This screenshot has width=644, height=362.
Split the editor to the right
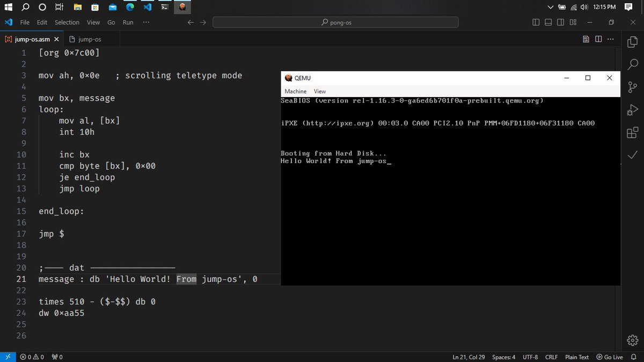click(x=598, y=39)
